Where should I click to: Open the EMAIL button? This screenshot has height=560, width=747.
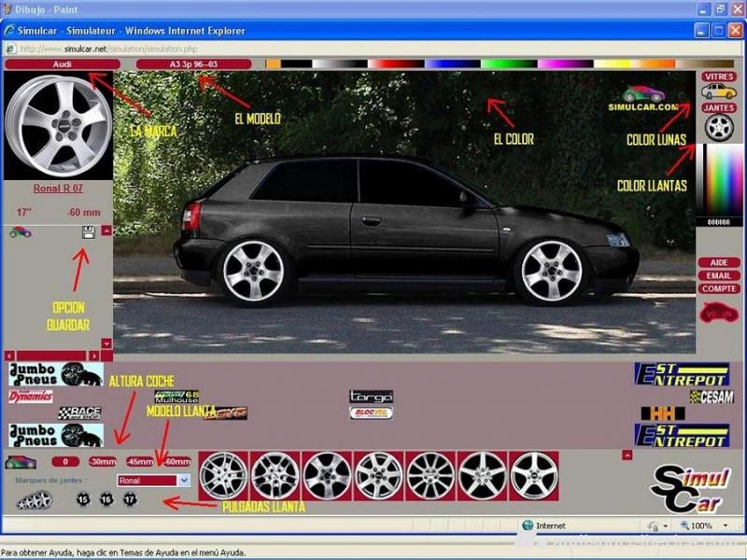718,276
